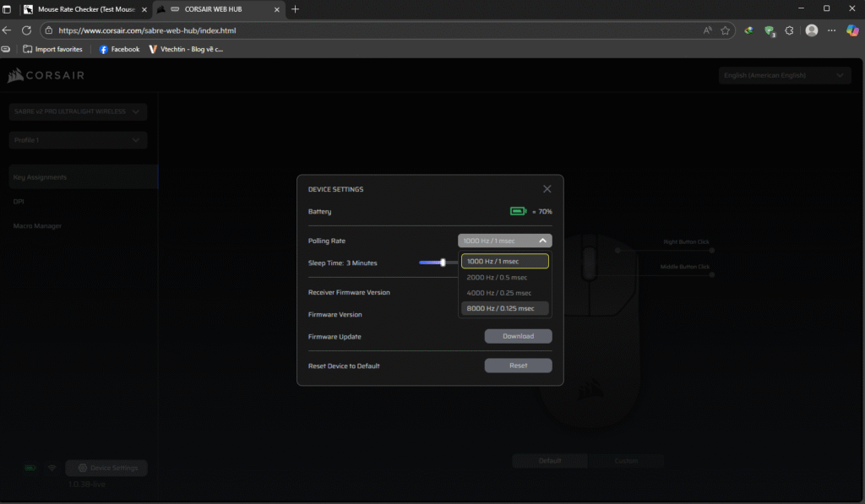The image size is (865, 504).
Task: Open browser profile avatar
Action: (812, 30)
